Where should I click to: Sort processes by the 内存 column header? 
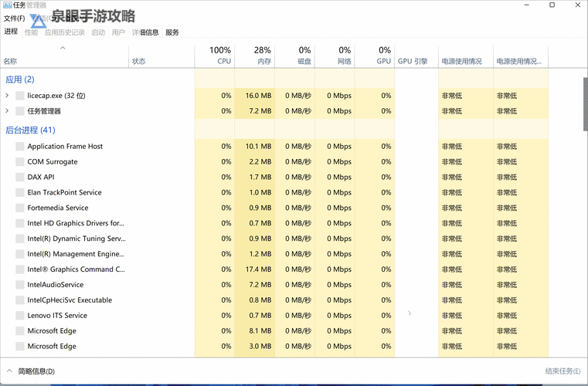pos(263,61)
